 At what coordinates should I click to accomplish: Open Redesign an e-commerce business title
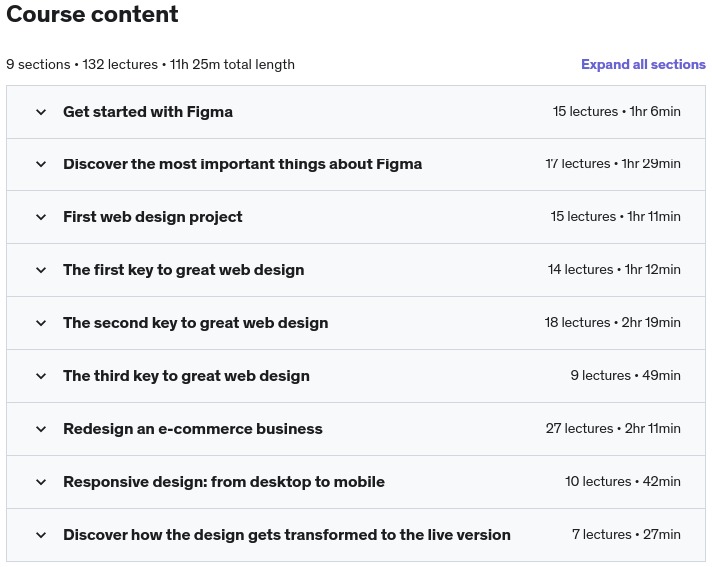pos(192,429)
